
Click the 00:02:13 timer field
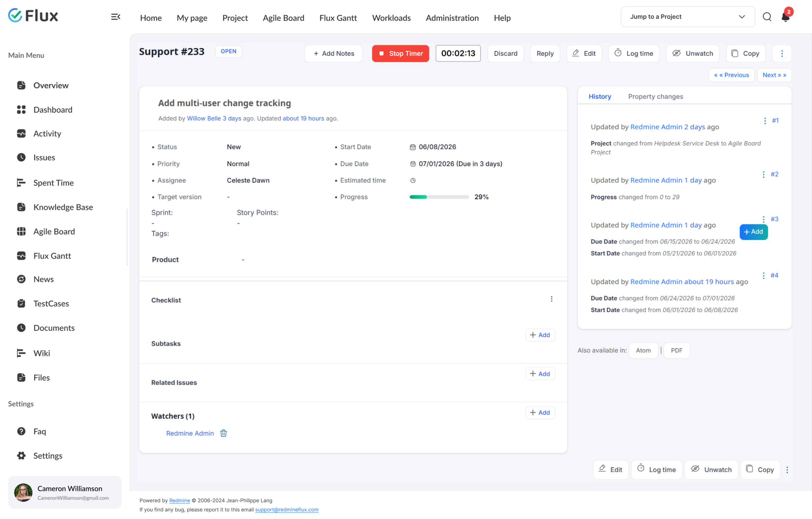pyautogui.click(x=458, y=53)
